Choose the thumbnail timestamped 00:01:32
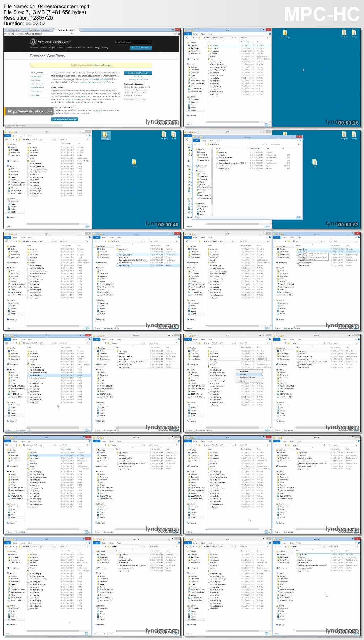 coord(92,383)
